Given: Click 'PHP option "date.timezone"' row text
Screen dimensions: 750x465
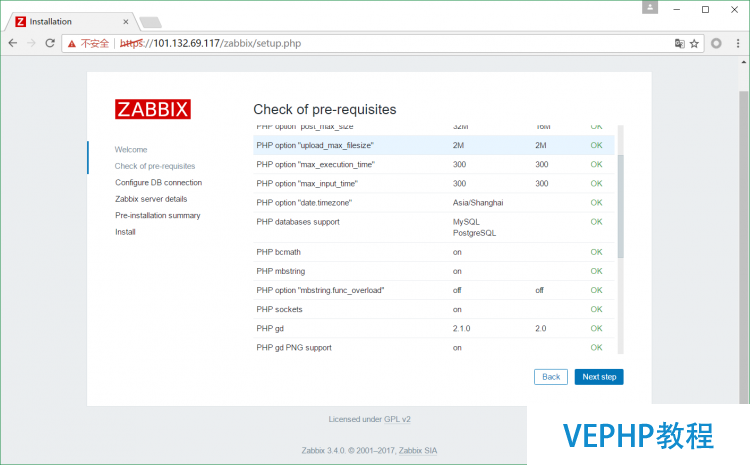Looking at the screenshot, I should 304,202.
